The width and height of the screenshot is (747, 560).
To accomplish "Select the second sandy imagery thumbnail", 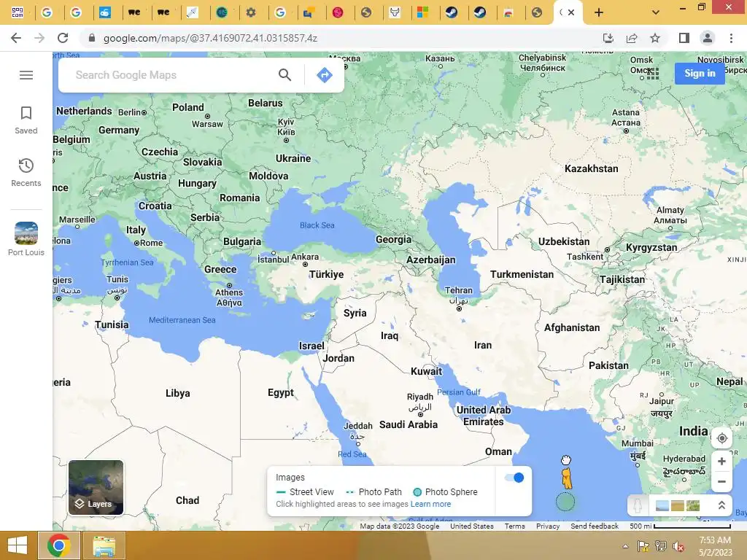I will coord(678,505).
